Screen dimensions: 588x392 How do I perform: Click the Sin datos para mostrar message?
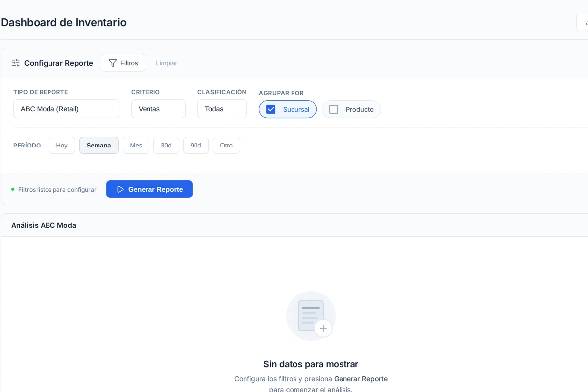click(x=311, y=364)
